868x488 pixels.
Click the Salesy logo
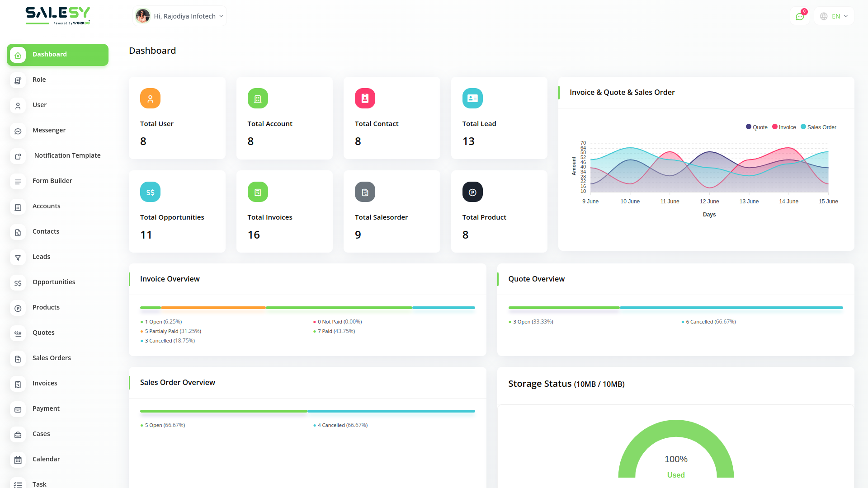57,15
